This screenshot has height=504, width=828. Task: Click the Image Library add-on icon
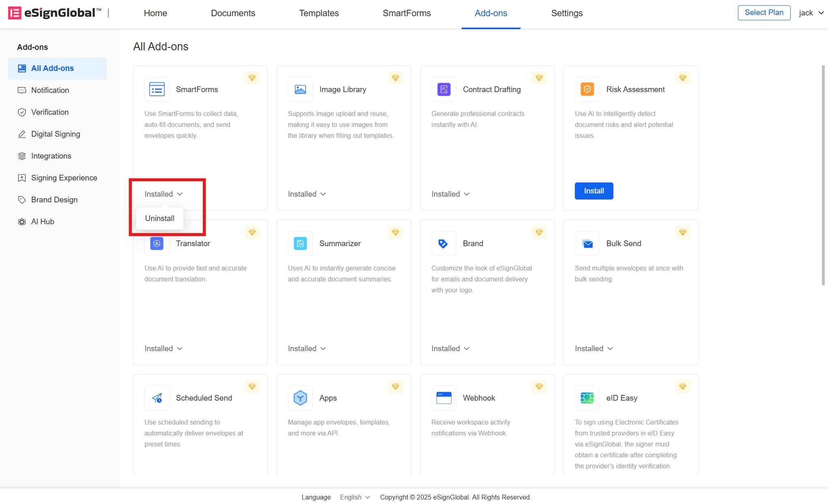click(x=300, y=89)
